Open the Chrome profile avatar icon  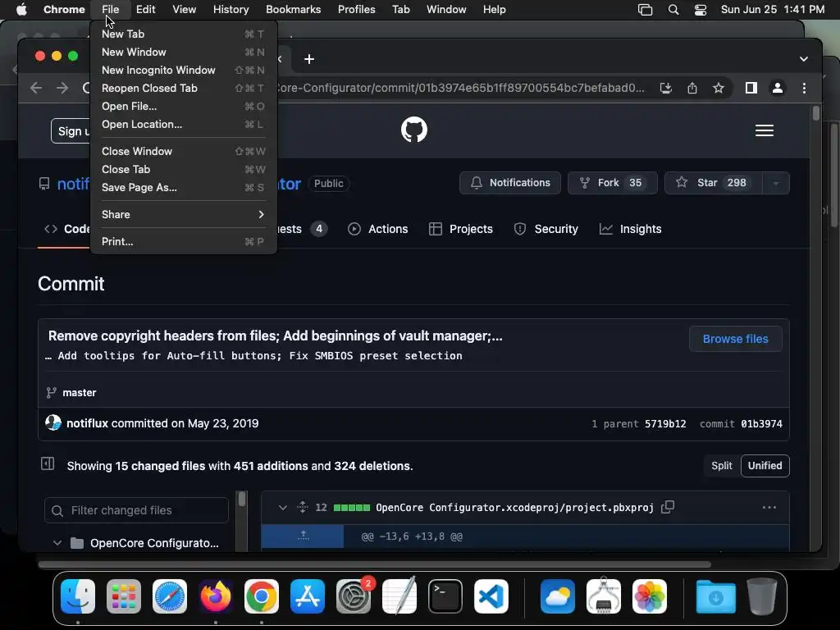778,88
